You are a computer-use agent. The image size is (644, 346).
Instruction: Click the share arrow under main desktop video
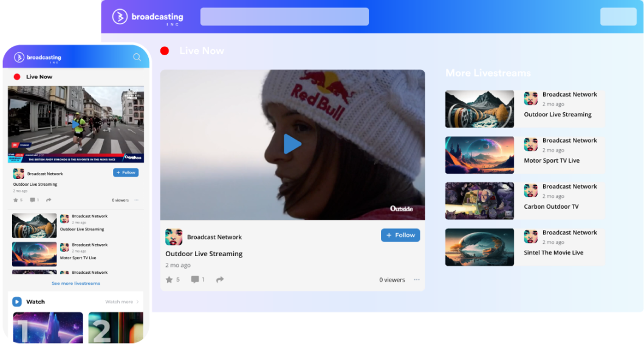coord(220,279)
